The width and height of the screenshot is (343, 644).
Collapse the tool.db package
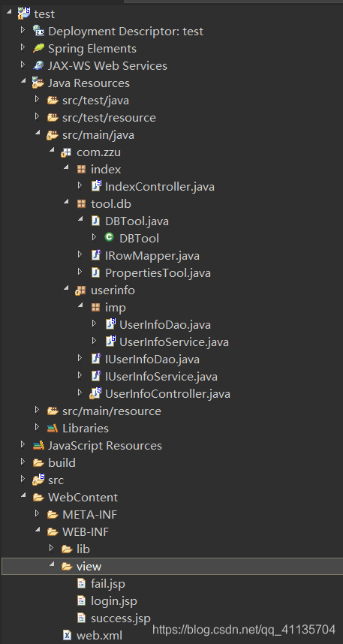(x=66, y=203)
